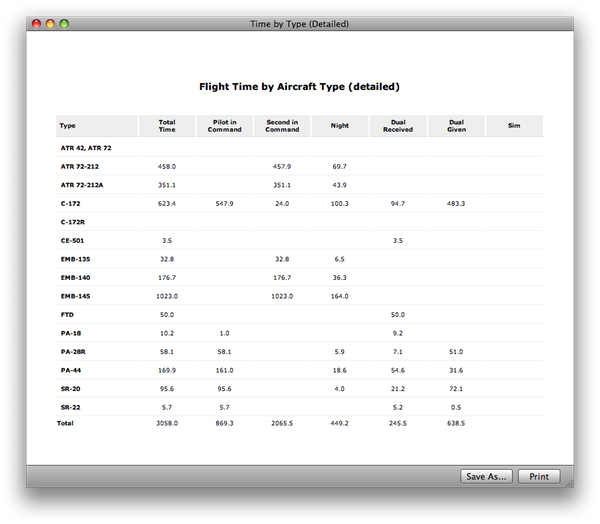Select the ATR 42, ATR 72 row
Screen dimensions: 600x524
pos(300,148)
